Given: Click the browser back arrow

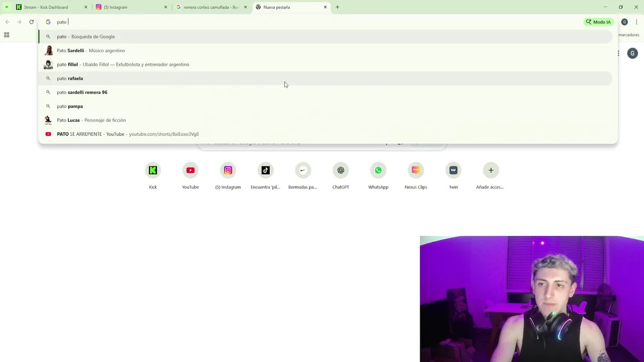Looking at the screenshot, I should (7, 22).
